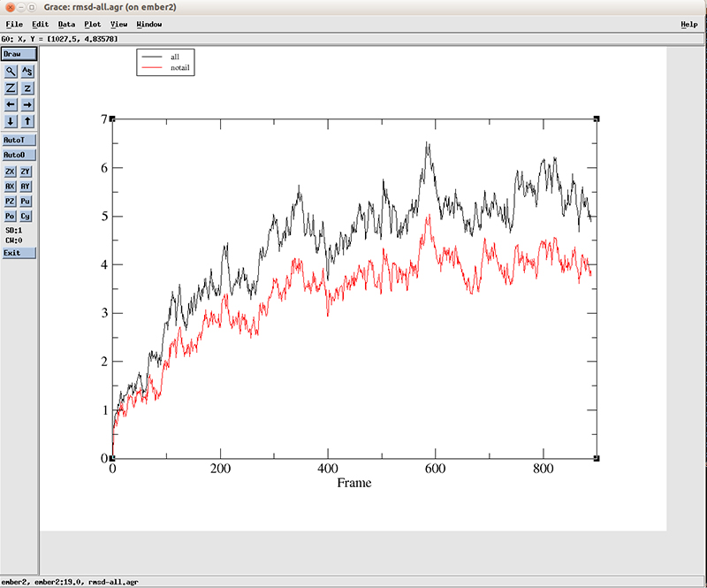This screenshot has width=707, height=588.
Task: Click the Draw button
Action: (x=19, y=54)
